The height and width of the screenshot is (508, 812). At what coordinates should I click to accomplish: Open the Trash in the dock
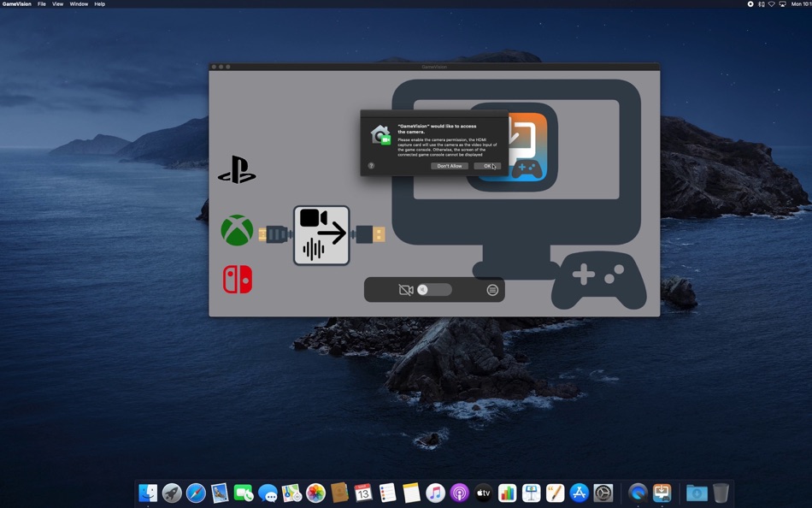click(721, 493)
